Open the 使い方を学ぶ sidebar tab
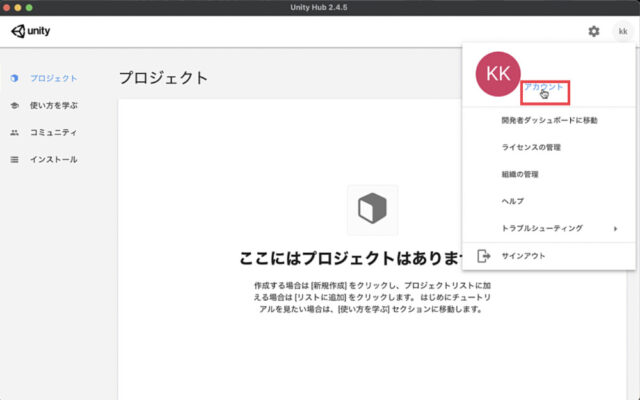Viewport: 640px width, 400px height. tap(53, 105)
